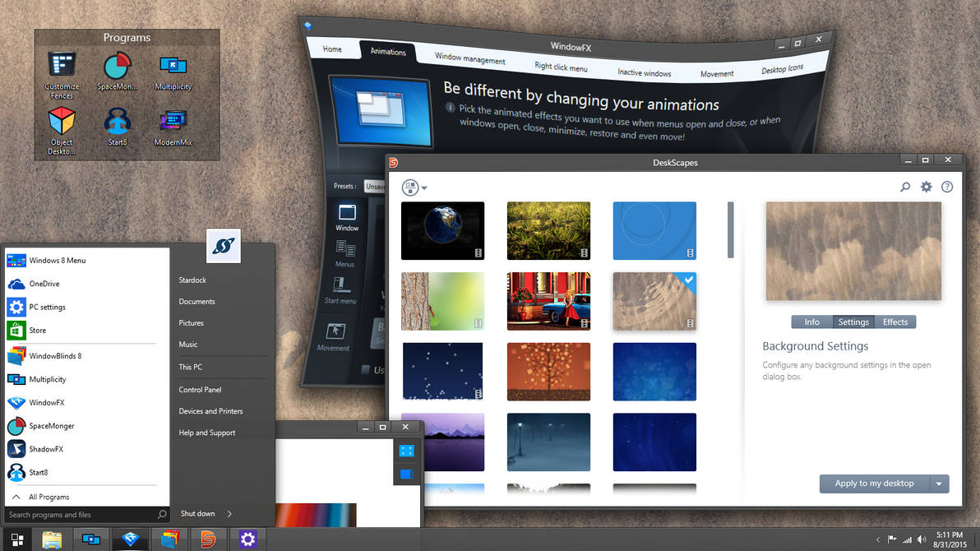The image size is (980, 551).
Task: Open the Window management tab in WindowFX
Action: point(470,58)
